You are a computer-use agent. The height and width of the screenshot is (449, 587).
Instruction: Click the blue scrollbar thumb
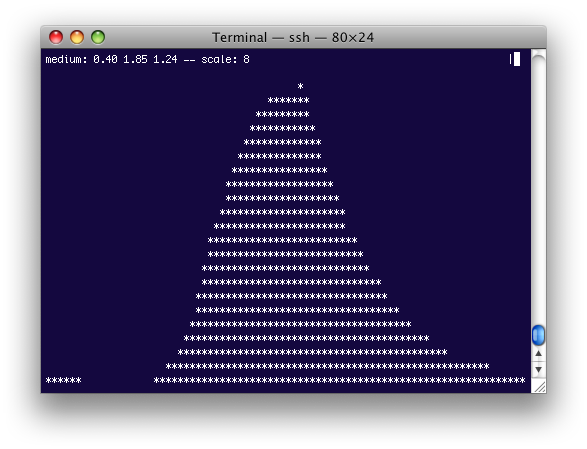click(538, 335)
